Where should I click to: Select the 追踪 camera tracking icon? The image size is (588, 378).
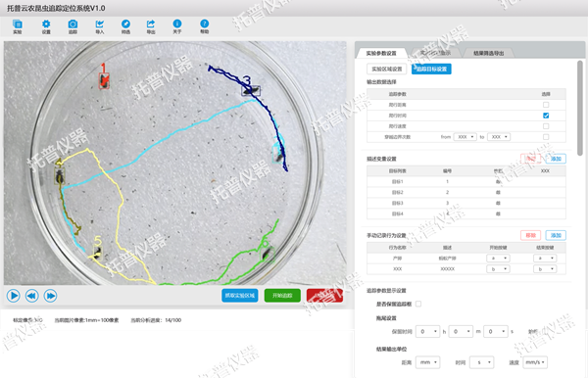pos(73,26)
